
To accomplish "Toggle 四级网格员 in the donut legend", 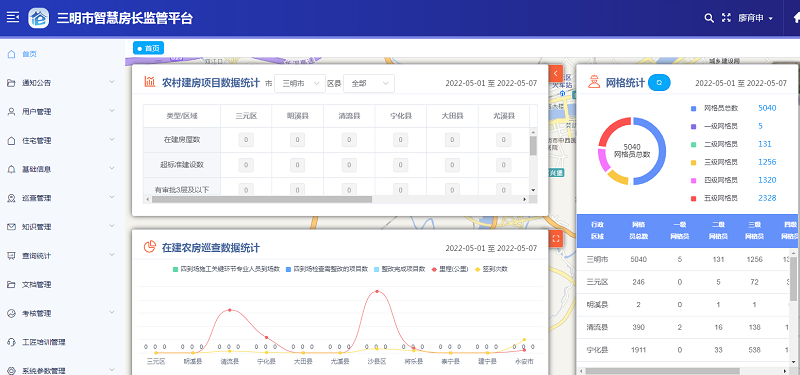I will point(714,180).
